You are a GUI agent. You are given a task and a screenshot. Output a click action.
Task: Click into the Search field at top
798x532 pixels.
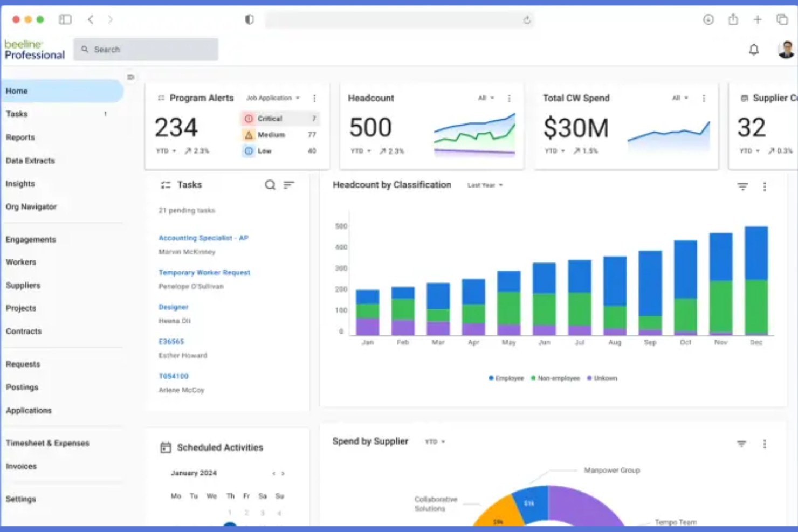[x=146, y=49]
